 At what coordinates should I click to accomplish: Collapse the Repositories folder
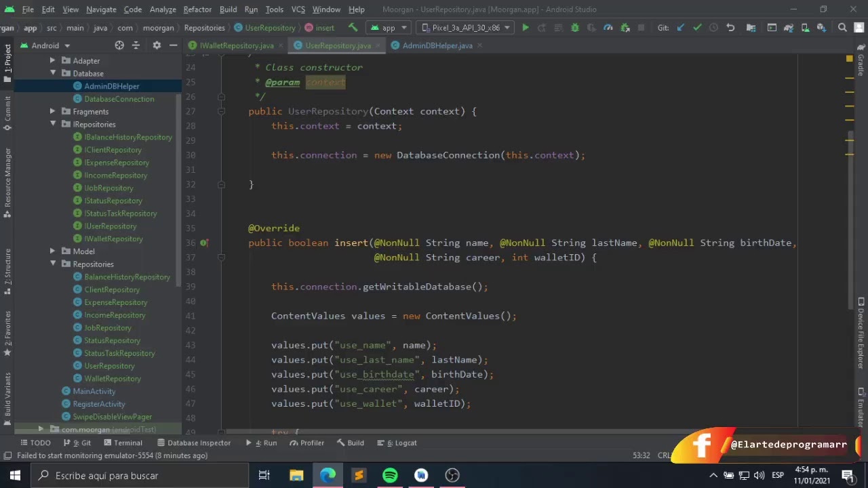pos(53,264)
